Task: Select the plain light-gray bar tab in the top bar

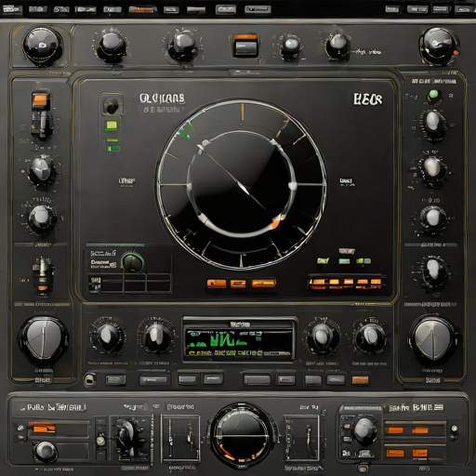Action: pyautogui.click(x=196, y=10)
